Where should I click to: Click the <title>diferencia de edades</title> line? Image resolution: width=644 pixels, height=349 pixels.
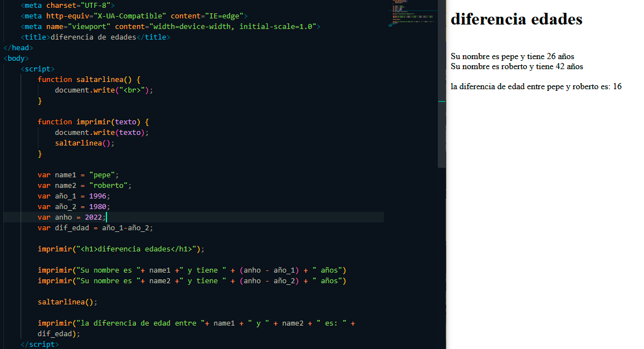tap(95, 37)
